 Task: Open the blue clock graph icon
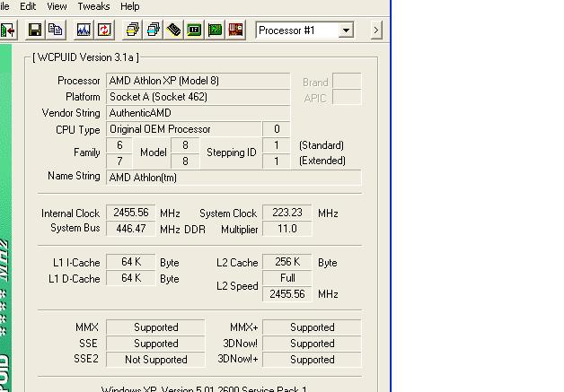(x=84, y=30)
